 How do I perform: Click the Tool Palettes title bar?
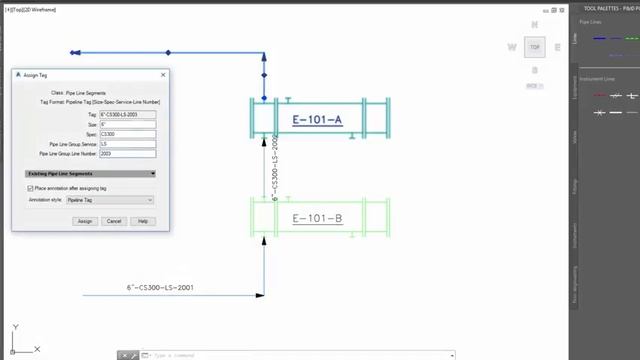click(x=611, y=9)
